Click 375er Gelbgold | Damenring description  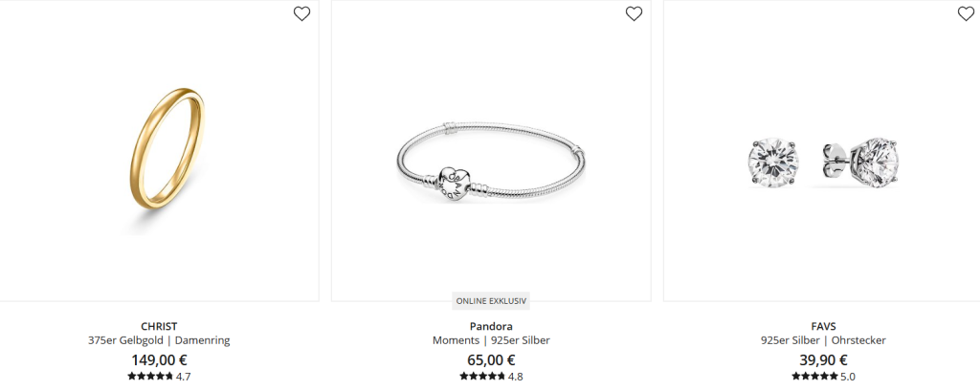(x=159, y=340)
